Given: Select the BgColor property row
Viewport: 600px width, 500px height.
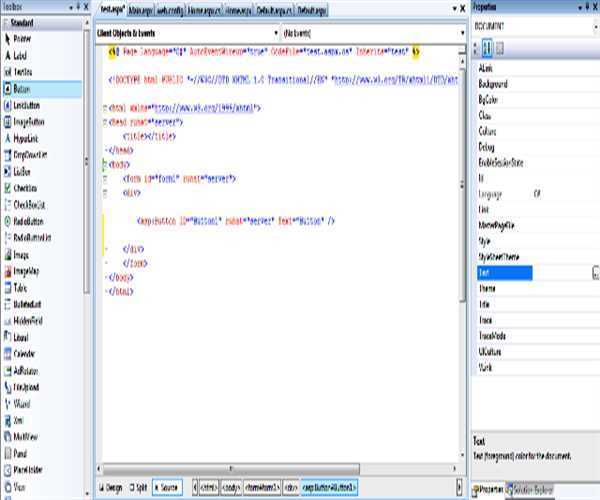Looking at the screenshot, I should (536, 100).
